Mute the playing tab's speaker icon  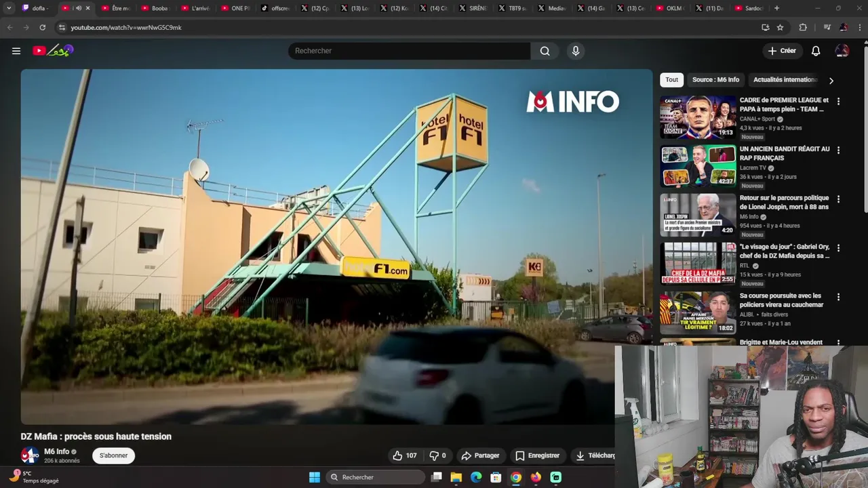click(78, 8)
